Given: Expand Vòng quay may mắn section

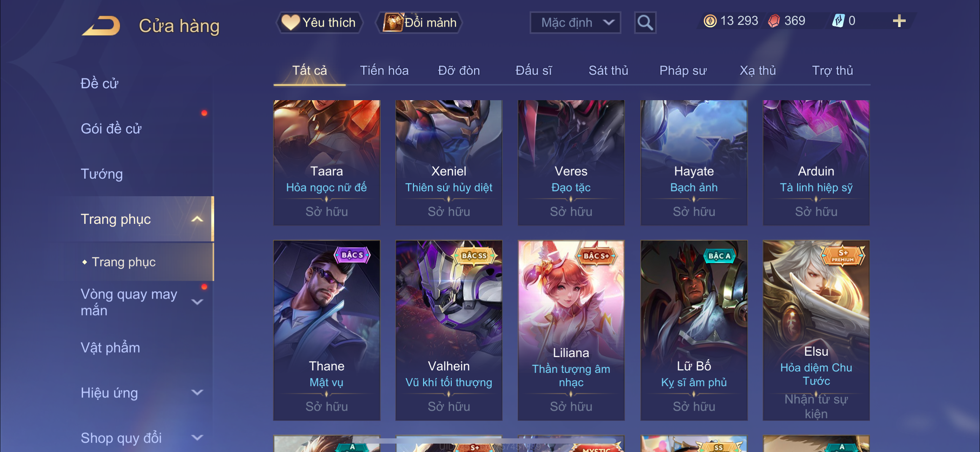Looking at the screenshot, I should 197,302.
